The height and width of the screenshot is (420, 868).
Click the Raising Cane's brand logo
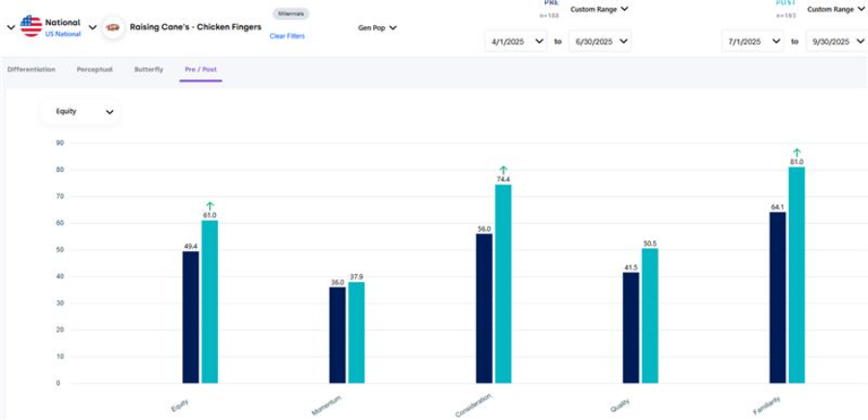click(x=113, y=27)
